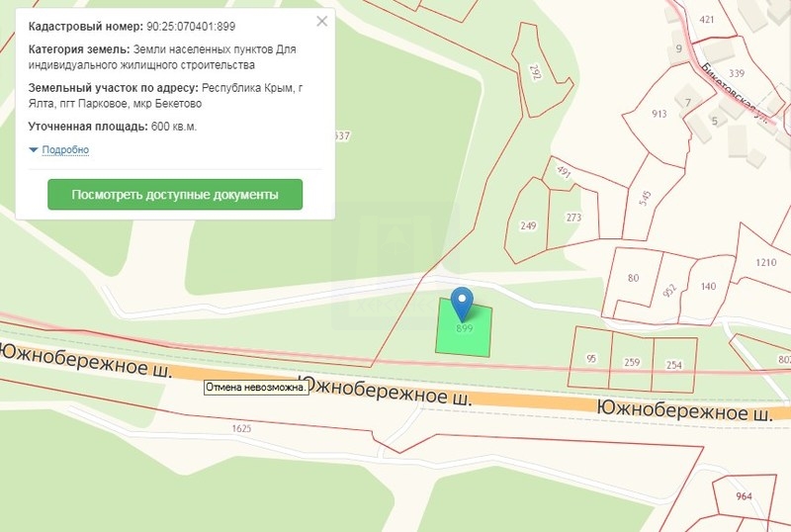Click parcel 254 near the highway
Viewport: 791px width, 532px height.
674,365
